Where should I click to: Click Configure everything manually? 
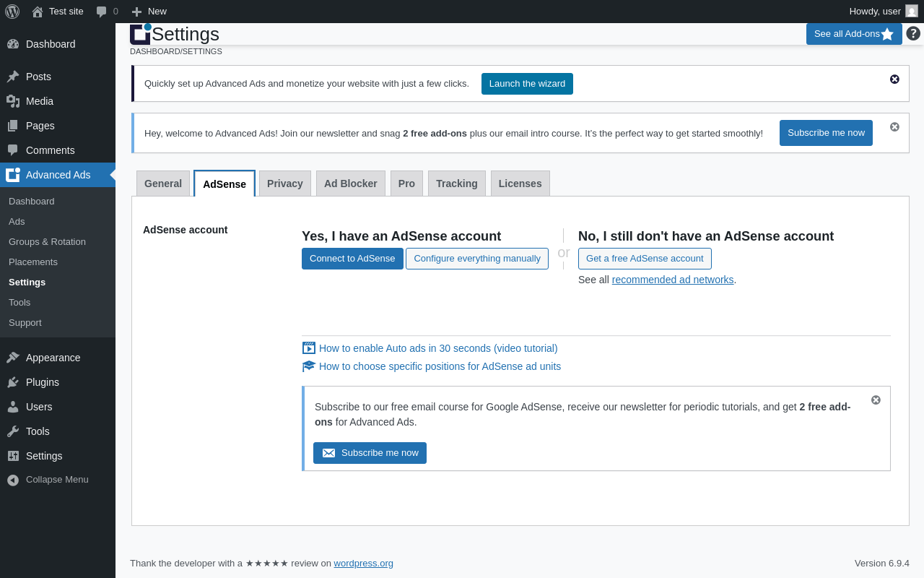click(x=477, y=259)
